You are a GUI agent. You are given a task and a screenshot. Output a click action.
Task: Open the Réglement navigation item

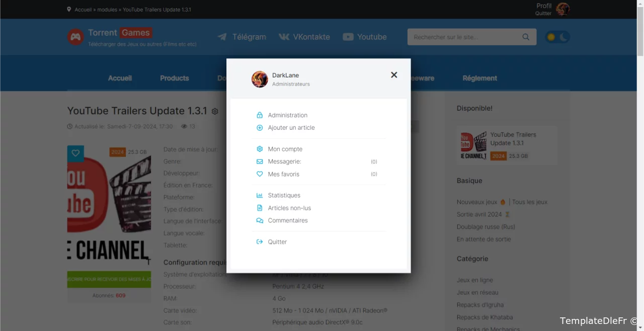point(479,78)
